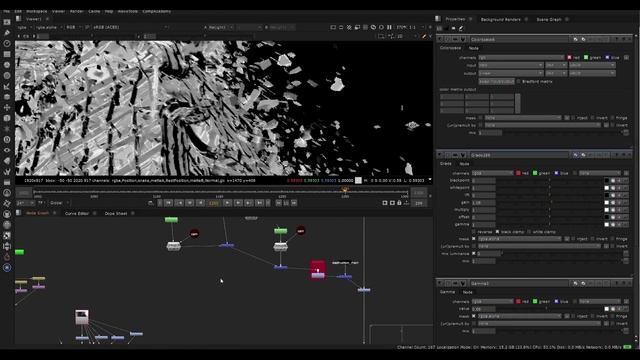Toggle the red channel checkbox in Colorspace
This screenshot has height=360, width=640.
point(569,58)
